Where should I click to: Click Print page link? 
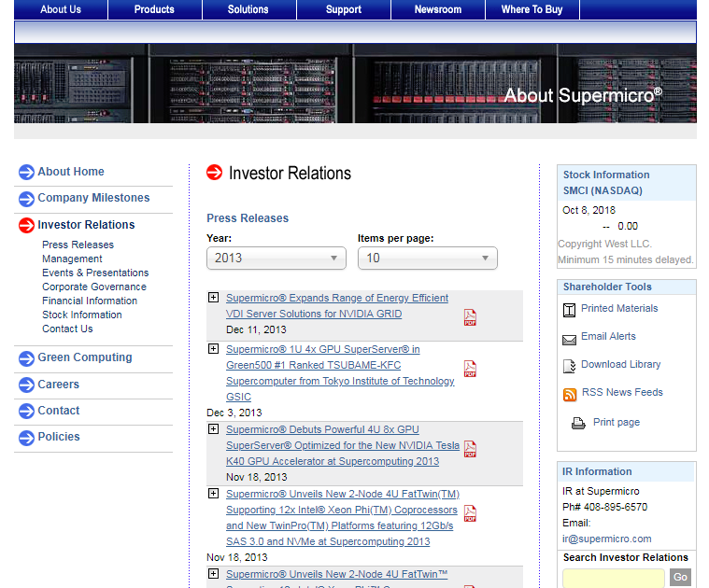tap(617, 422)
